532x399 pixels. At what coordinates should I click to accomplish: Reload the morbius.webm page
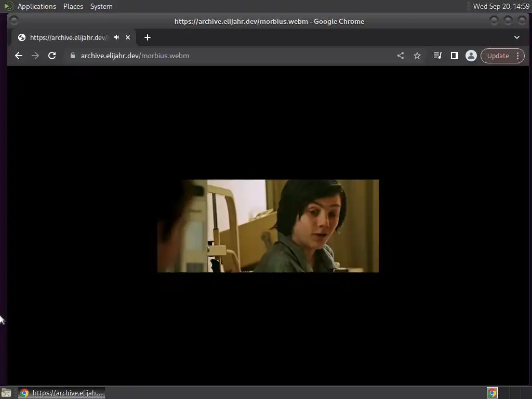[52, 56]
